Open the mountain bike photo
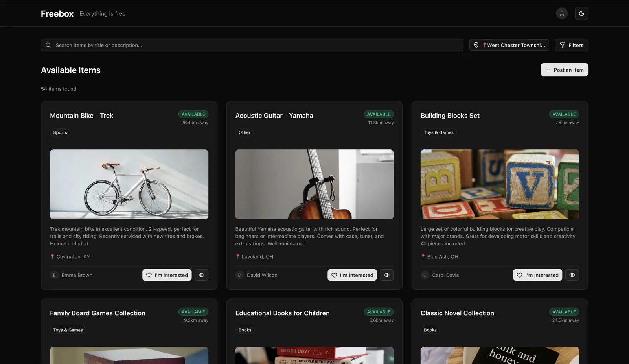 129,184
